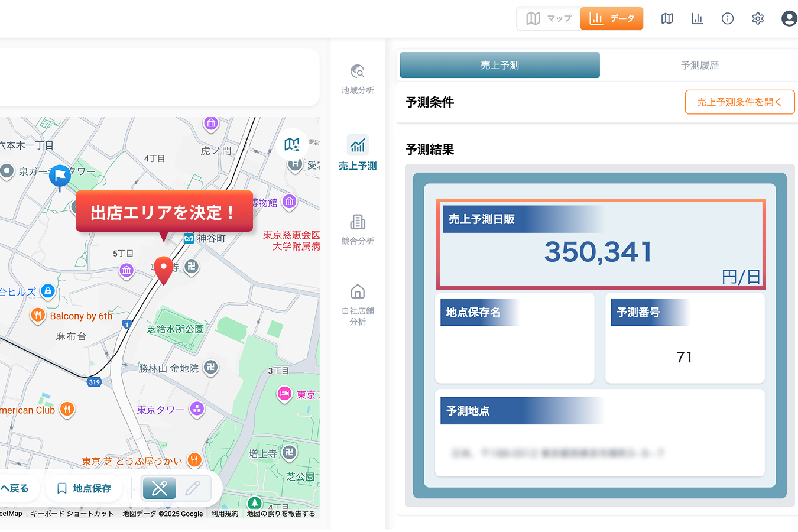Viewport: 798px width, 532px height.
Task: Switch view to マップ mode
Action: [549, 18]
